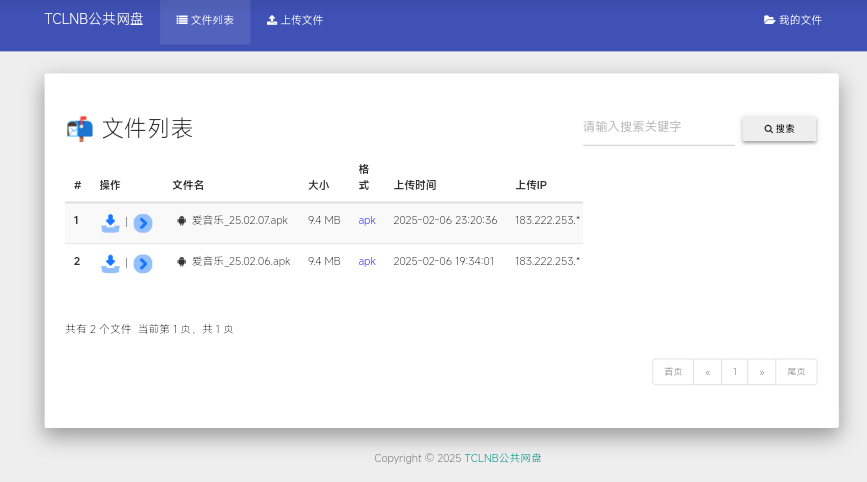The height and width of the screenshot is (482, 867).
Task: Open the 文件列表 tab in navbar
Action: pos(205,22)
